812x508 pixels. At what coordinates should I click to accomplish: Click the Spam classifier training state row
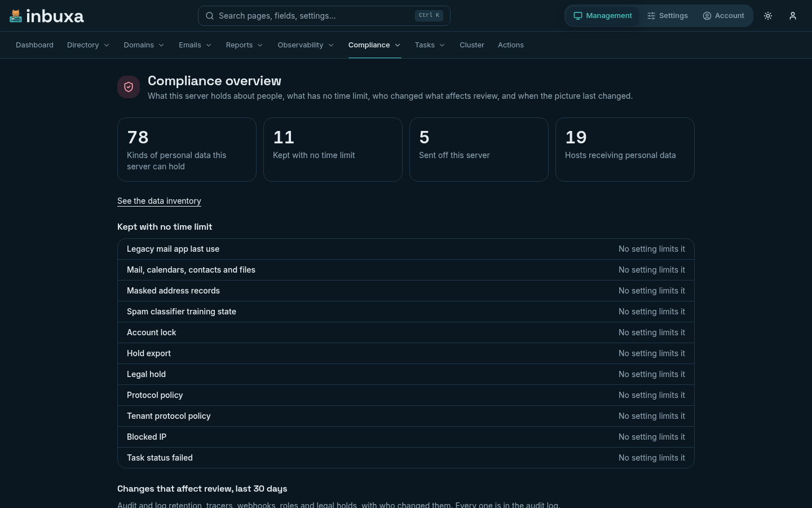(x=406, y=312)
